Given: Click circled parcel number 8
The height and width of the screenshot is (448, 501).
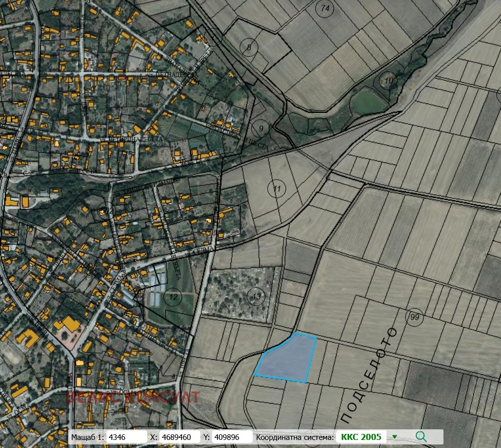Looking at the screenshot, I should (249, 48).
